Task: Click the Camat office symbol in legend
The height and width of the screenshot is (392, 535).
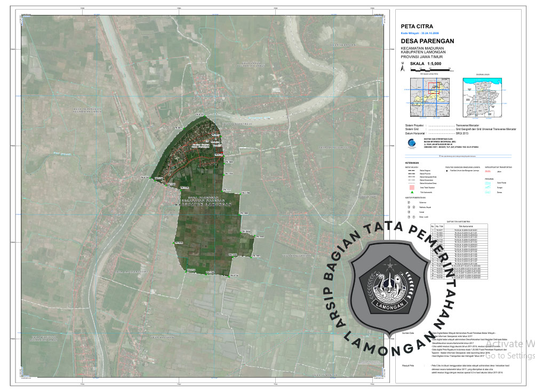Action: [x=409, y=212]
